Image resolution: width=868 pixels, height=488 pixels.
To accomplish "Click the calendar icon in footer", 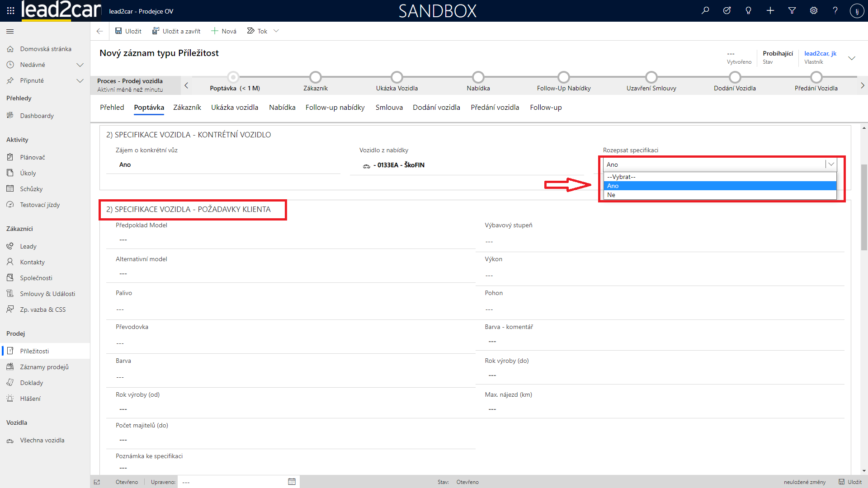I will [x=292, y=482].
